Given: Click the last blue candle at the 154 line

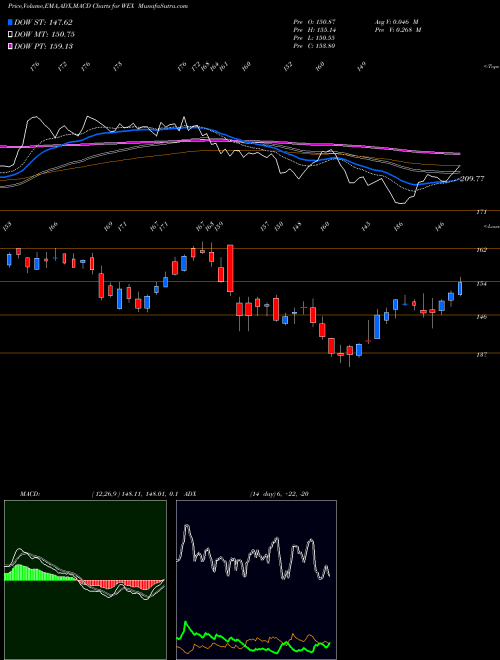Looking at the screenshot, I should click(x=460, y=288).
